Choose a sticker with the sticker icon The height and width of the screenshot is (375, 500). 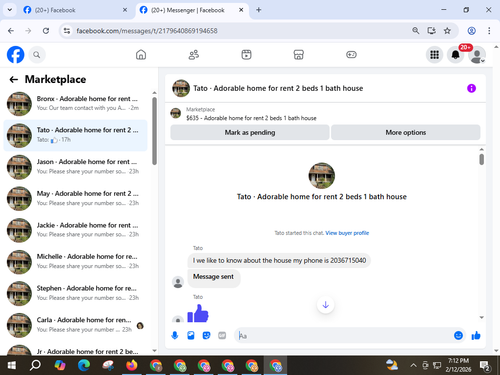pos(206,335)
